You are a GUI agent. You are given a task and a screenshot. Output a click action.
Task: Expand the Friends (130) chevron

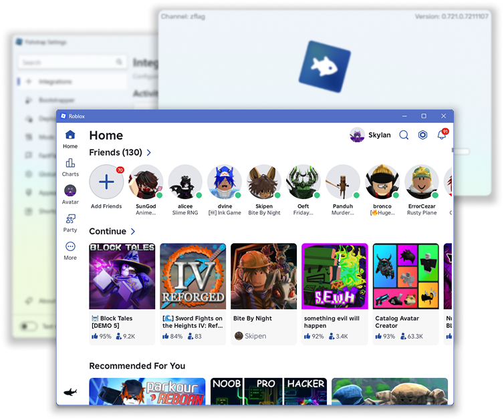[x=149, y=152]
